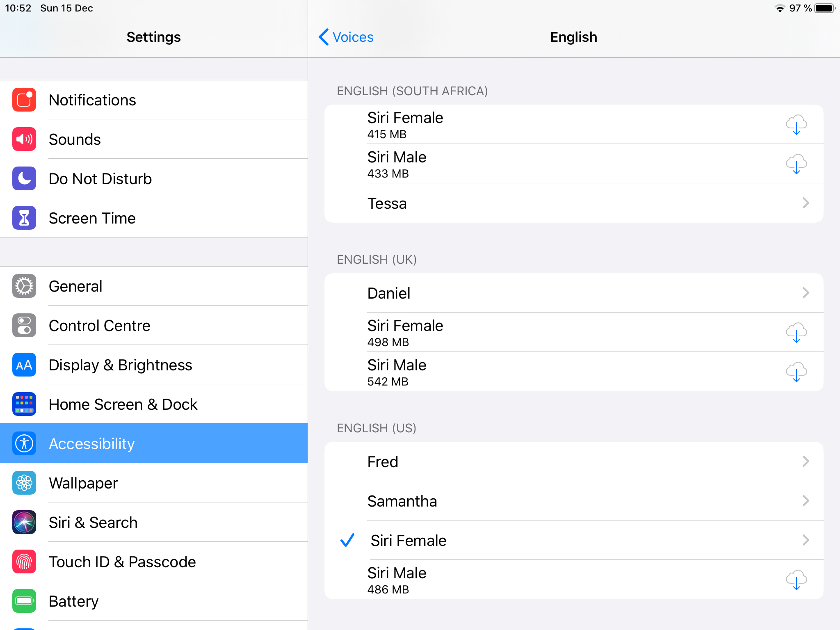Download US Siri Male 486 MB voice
This screenshot has width=840, height=630.
[x=796, y=580]
